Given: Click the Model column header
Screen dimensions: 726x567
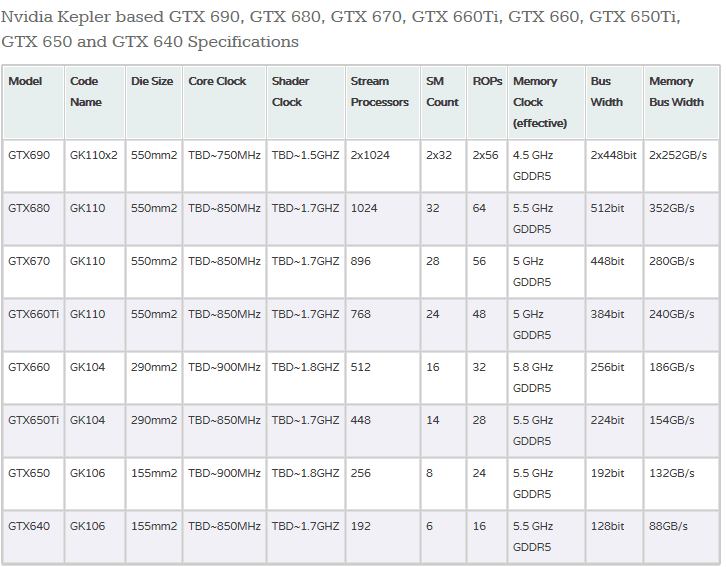Looking at the screenshot, I should tap(33, 102).
